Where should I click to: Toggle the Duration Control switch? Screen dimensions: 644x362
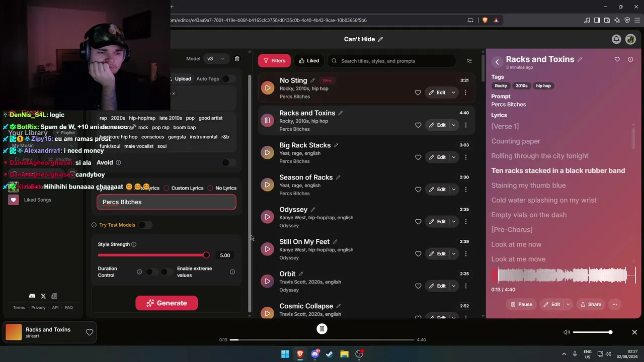pyautogui.click(x=152, y=272)
